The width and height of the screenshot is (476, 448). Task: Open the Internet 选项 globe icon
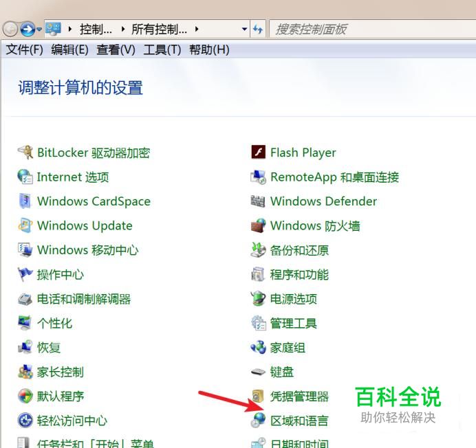point(25,177)
